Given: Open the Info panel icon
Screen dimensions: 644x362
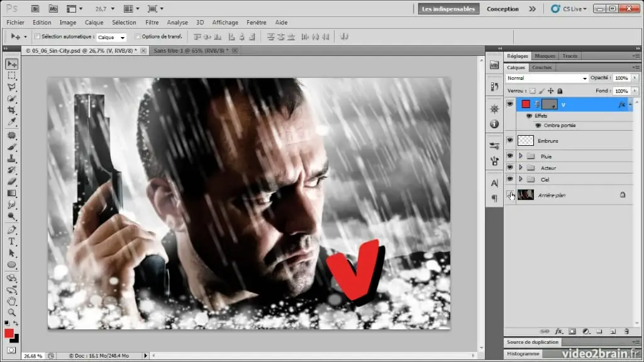Looking at the screenshot, I should (494, 124).
